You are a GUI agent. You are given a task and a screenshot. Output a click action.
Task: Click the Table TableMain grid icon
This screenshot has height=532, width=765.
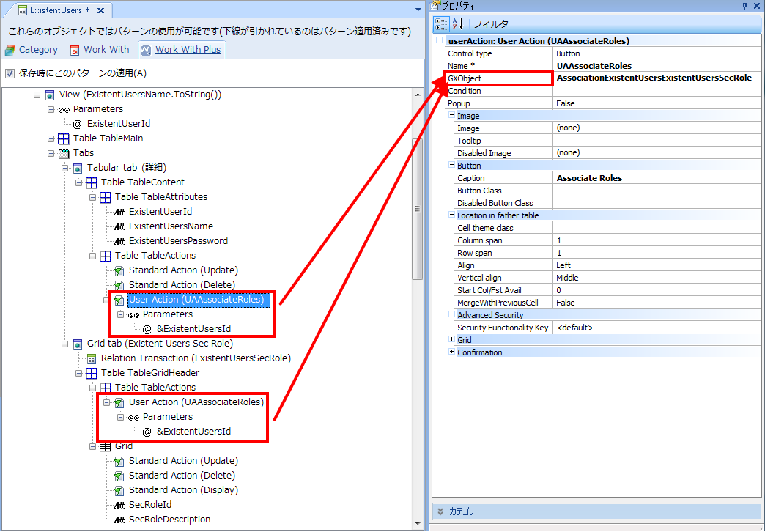64,138
